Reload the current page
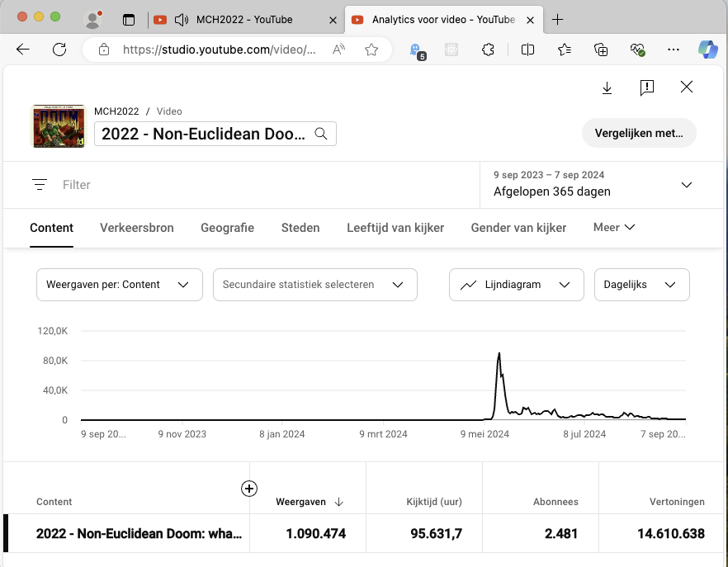Screen dimensions: 728x567 click(x=59, y=50)
